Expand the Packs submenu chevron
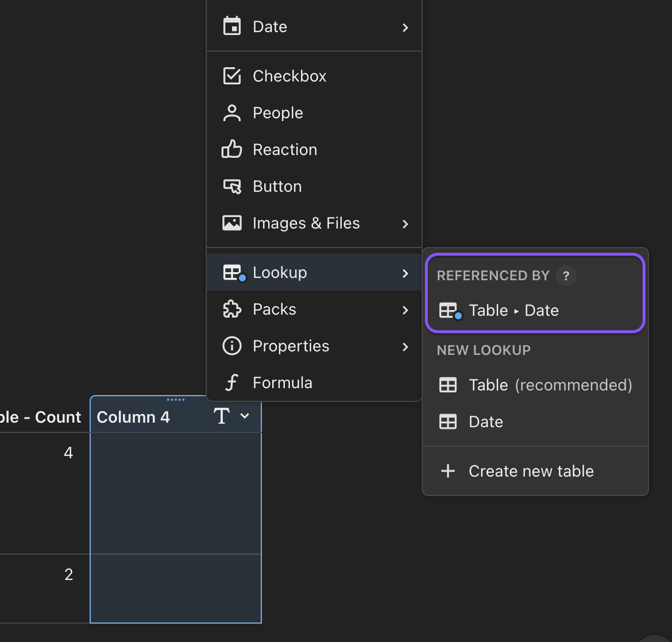This screenshot has width=672, height=642. (405, 310)
